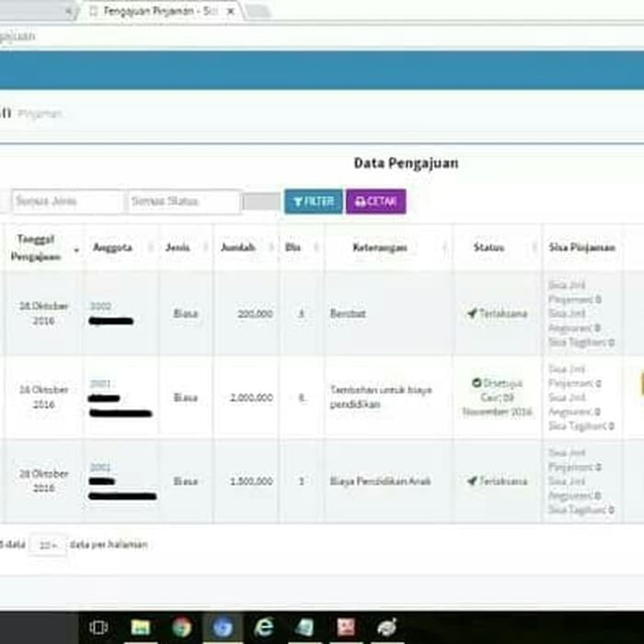Open the green file manager taskbar icon
The height and width of the screenshot is (644, 644).
141,627
